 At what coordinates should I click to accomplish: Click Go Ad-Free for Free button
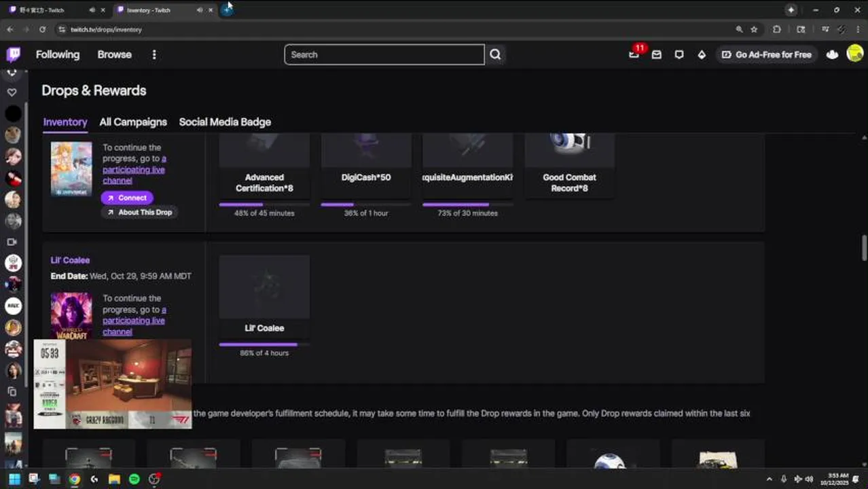pyautogui.click(x=766, y=54)
